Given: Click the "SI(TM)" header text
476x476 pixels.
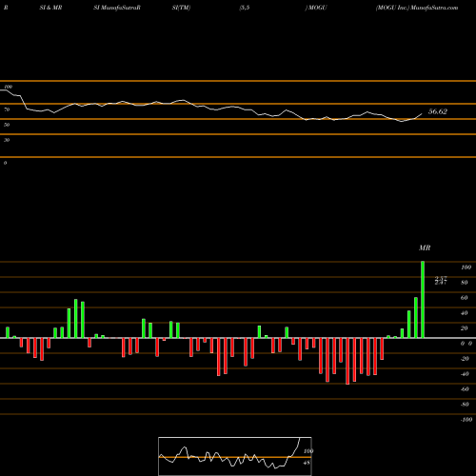Looking at the screenshot, I should click(x=181, y=8).
